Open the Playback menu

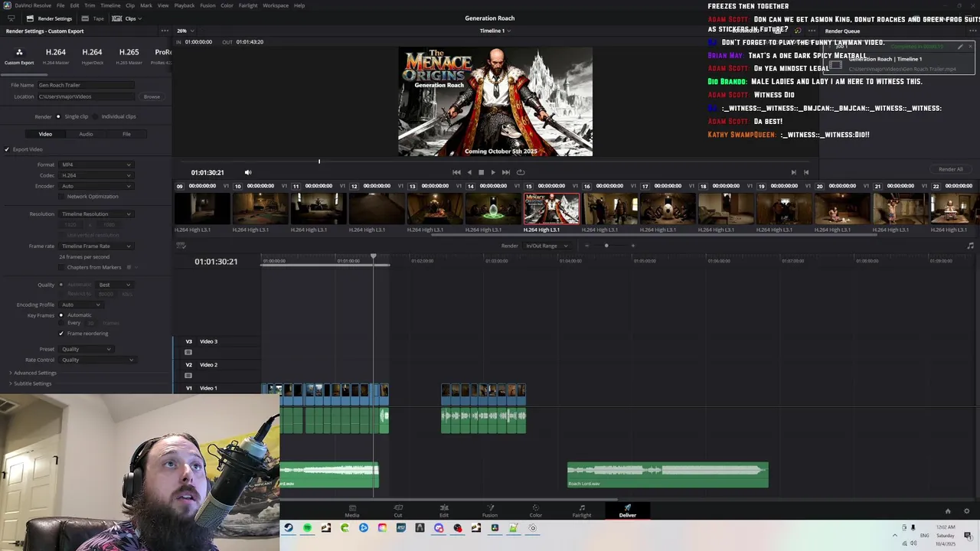(185, 5)
